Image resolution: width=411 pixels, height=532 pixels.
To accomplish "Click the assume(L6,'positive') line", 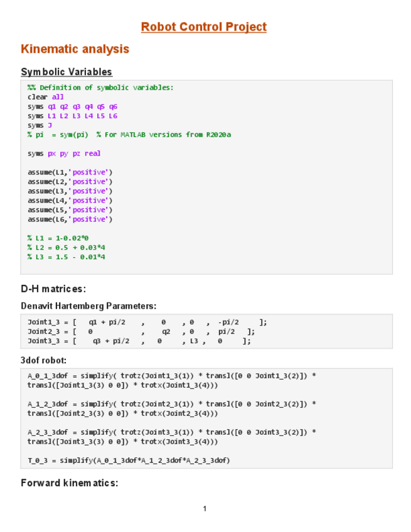I will tap(70, 220).
